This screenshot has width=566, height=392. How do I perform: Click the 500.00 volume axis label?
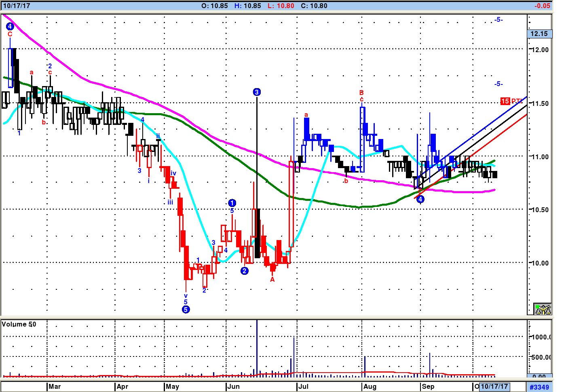click(x=541, y=357)
